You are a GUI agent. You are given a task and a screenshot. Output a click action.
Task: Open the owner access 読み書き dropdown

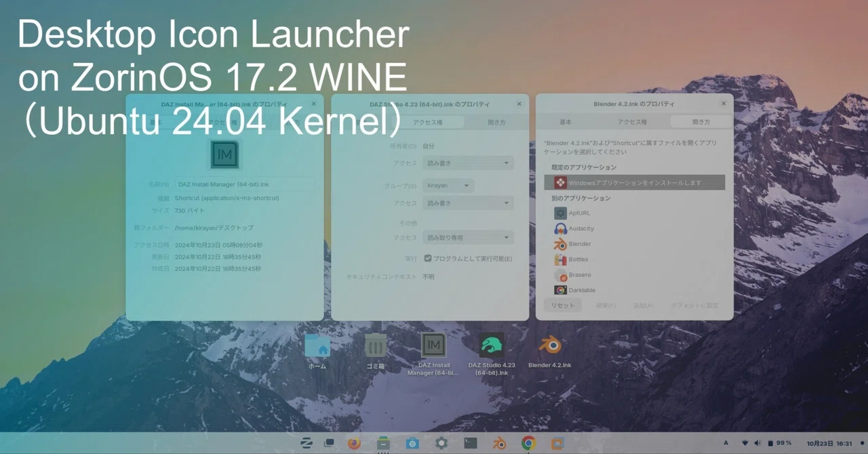click(468, 163)
